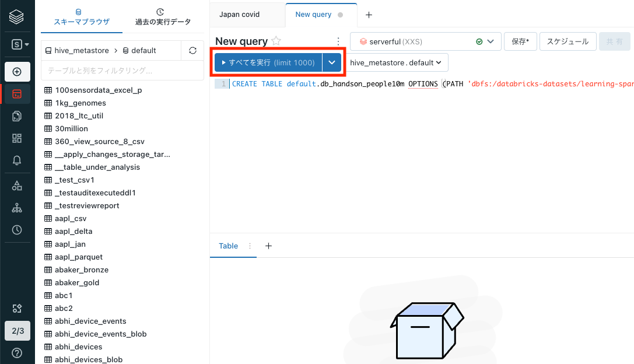Click the 保存 button to save the query

[520, 41]
